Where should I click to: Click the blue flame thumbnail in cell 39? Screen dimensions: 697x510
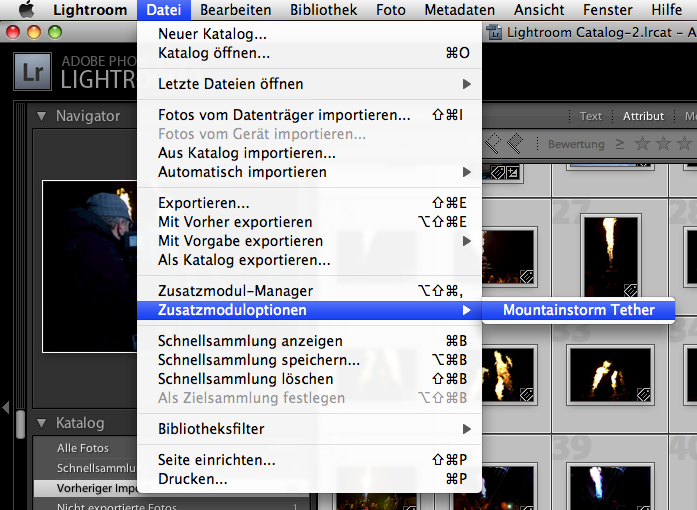pyautogui.click(x=610, y=487)
